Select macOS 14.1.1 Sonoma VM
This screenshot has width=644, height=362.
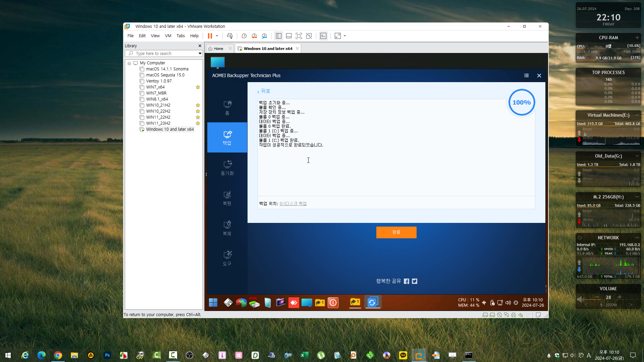[x=167, y=69]
